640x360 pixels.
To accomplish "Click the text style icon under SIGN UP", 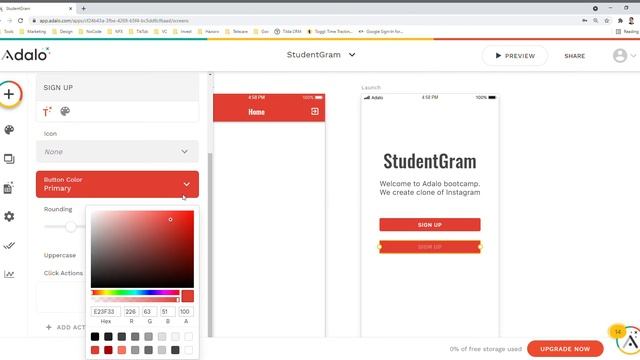I will click(x=47, y=111).
